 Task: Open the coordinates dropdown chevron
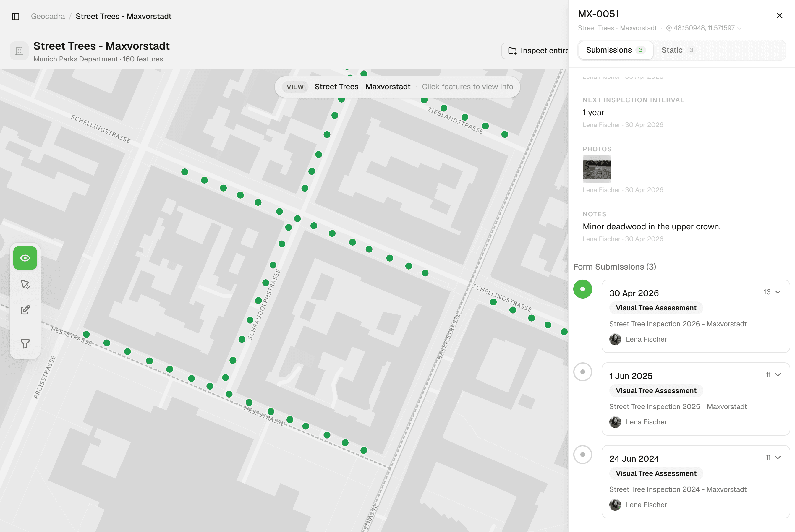(x=739, y=28)
